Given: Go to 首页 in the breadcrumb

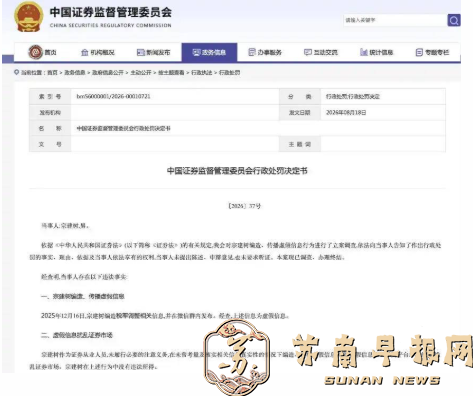Looking at the screenshot, I should click(x=52, y=72).
